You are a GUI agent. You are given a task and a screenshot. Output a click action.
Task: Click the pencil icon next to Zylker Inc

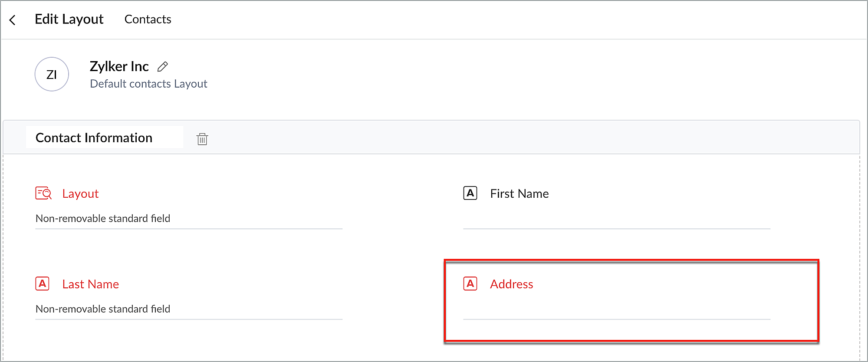pos(163,66)
